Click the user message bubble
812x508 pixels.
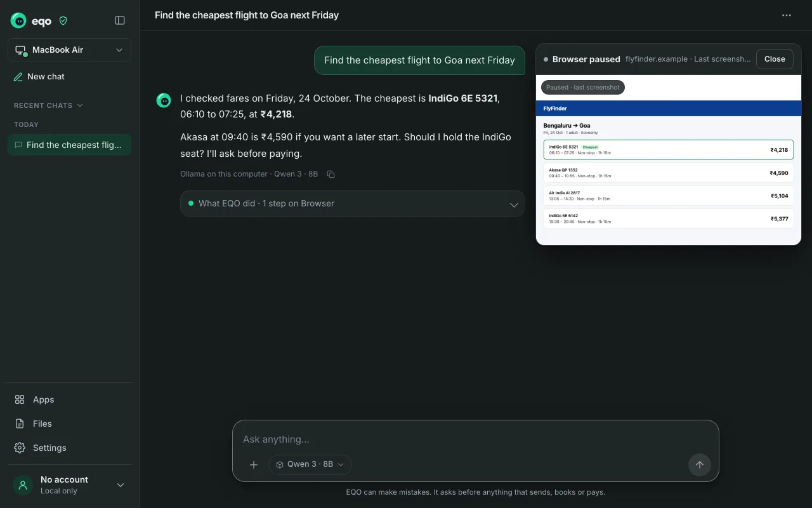click(x=419, y=60)
